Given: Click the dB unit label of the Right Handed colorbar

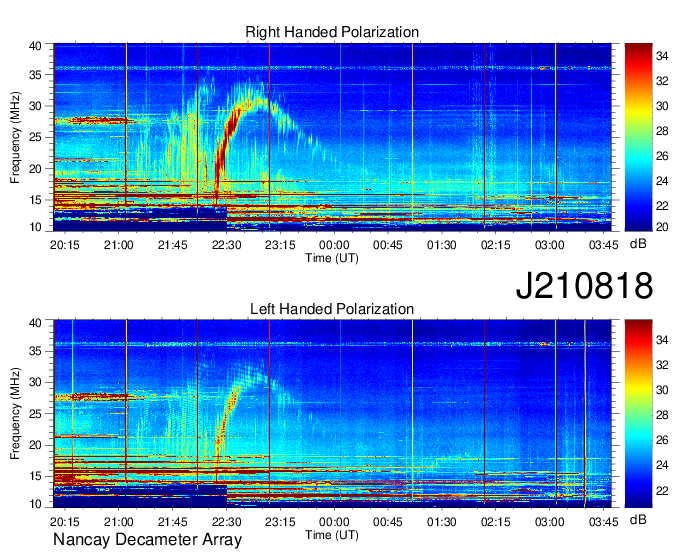Looking at the screenshot, I should pyautogui.click(x=638, y=244).
